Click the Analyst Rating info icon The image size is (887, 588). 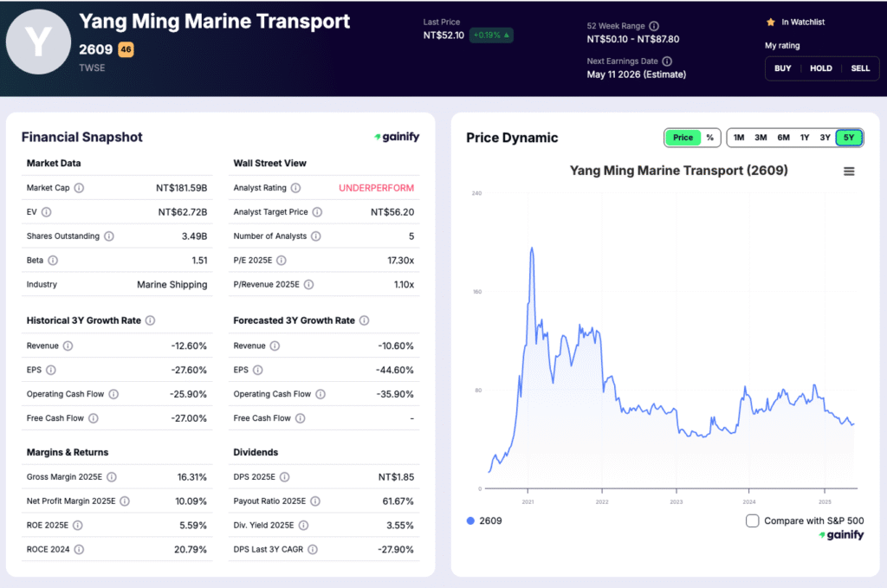296,186
